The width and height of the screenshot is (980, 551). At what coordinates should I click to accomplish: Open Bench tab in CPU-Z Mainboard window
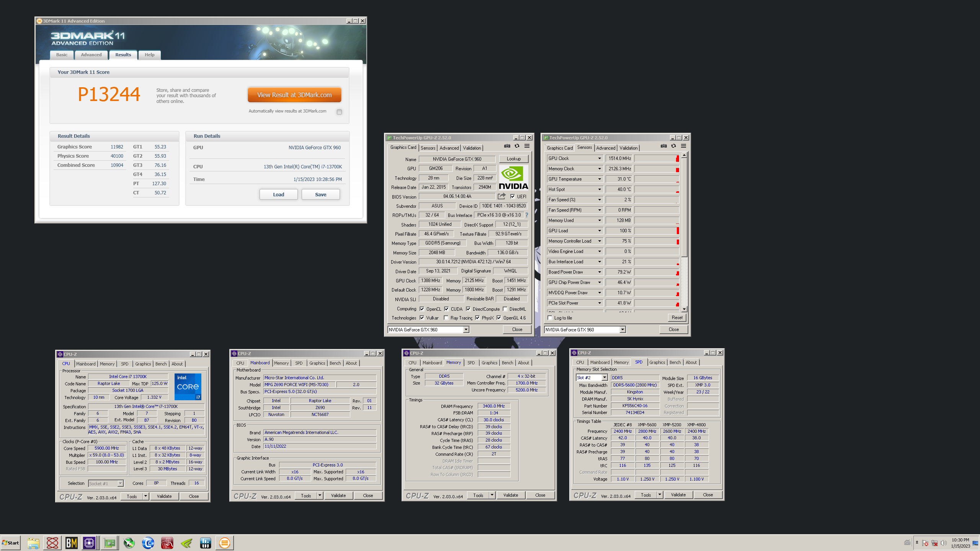(x=335, y=363)
